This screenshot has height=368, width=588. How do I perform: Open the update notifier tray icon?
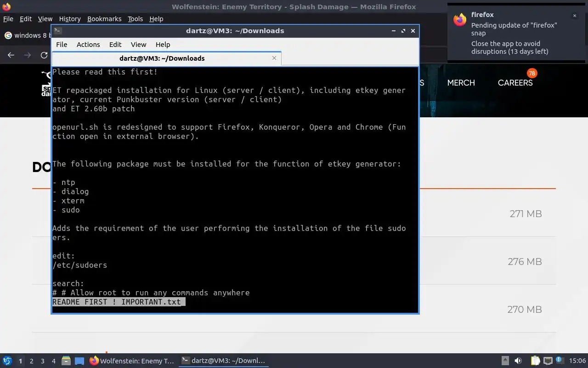tap(560, 360)
